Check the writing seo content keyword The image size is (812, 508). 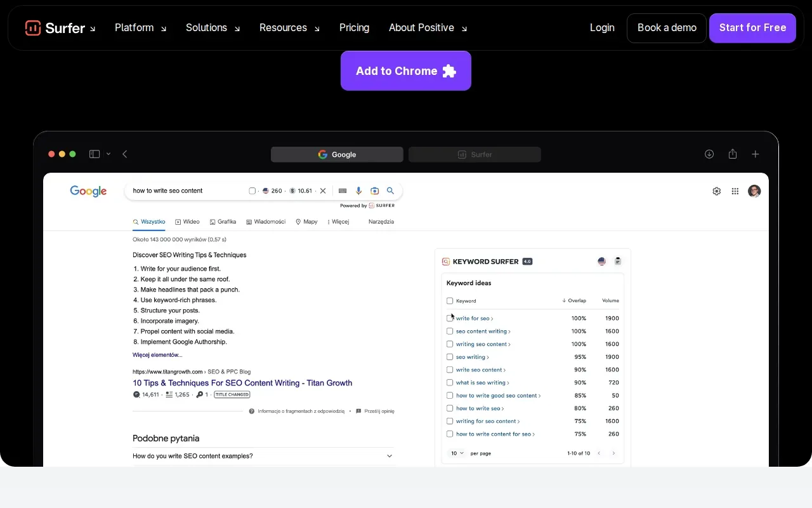(450, 344)
